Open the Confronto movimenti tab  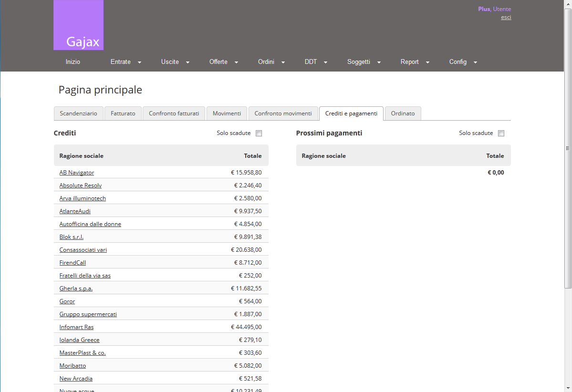(x=283, y=113)
